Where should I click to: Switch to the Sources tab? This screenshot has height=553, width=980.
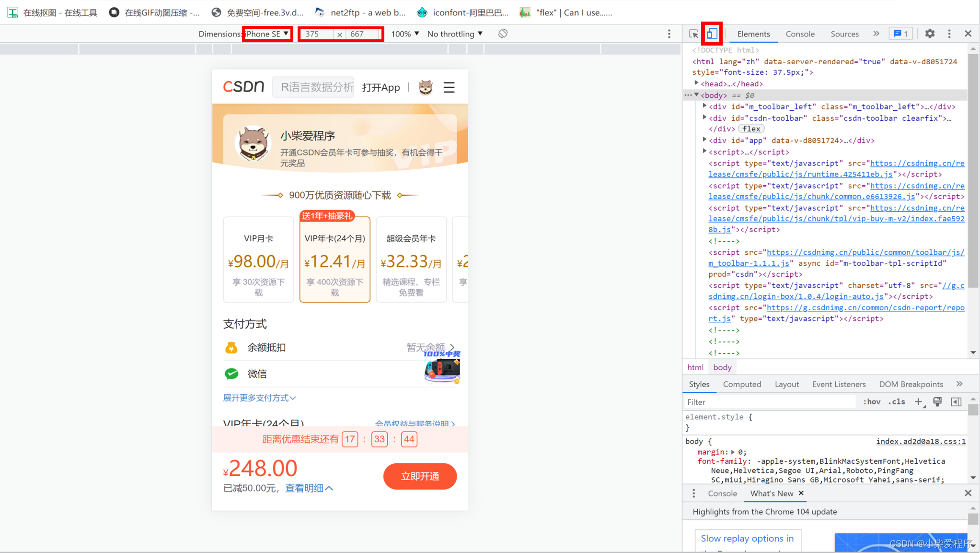pos(844,34)
